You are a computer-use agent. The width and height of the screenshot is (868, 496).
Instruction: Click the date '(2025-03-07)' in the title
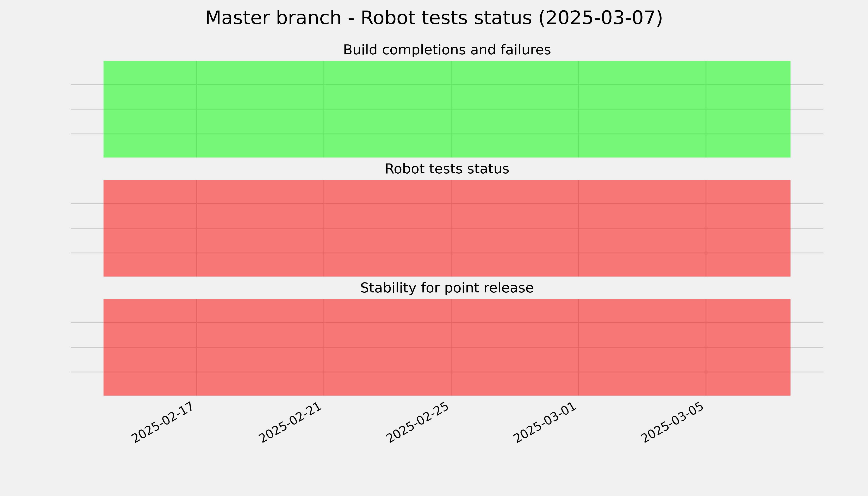click(600, 18)
